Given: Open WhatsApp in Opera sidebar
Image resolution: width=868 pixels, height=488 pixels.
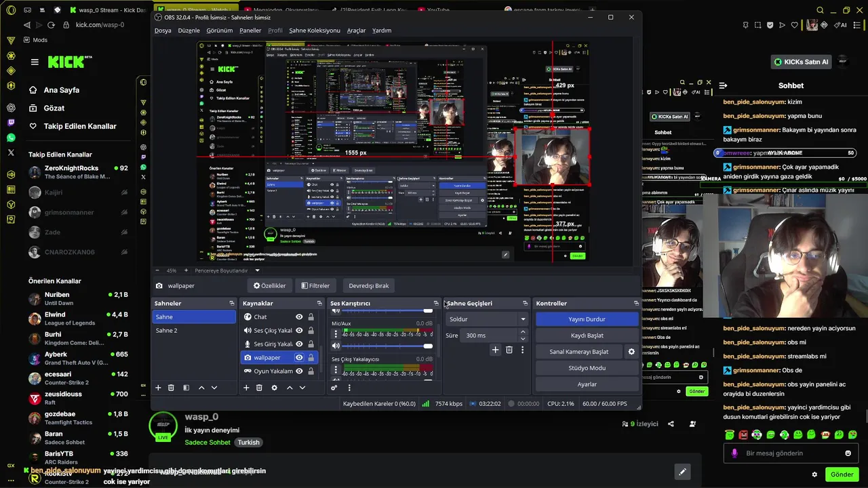Looking at the screenshot, I should coord(11,138).
